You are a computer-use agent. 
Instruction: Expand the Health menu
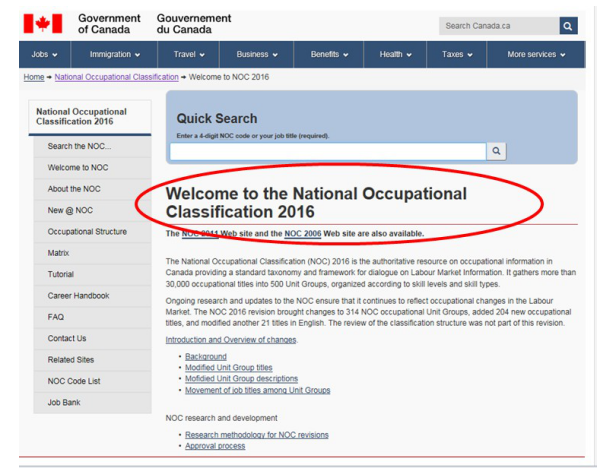point(395,54)
